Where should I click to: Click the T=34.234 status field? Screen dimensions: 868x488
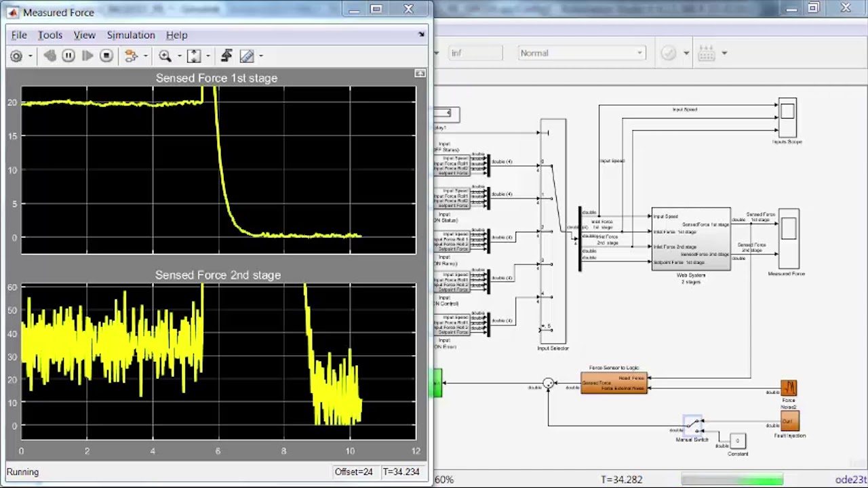pyautogui.click(x=401, y=472)
